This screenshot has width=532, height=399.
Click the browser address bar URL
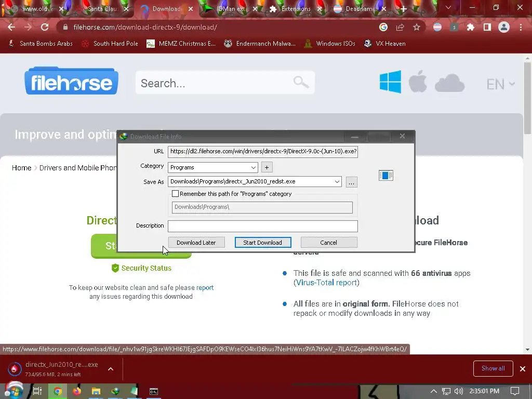click(x=145, y=27)
